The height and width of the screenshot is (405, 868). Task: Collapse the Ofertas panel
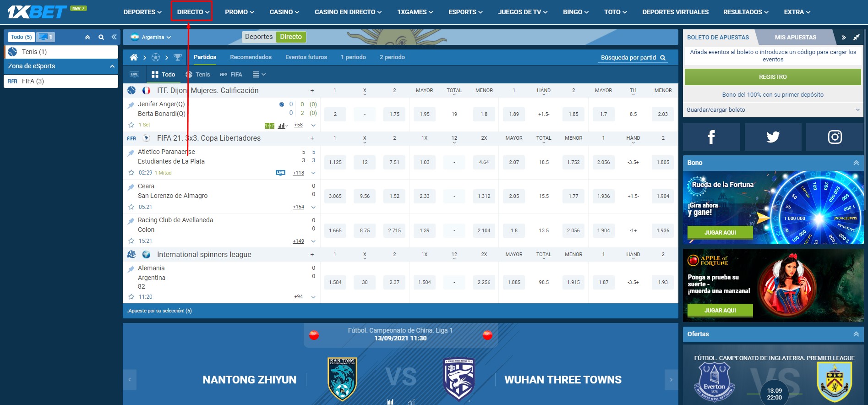pos(856,334)
